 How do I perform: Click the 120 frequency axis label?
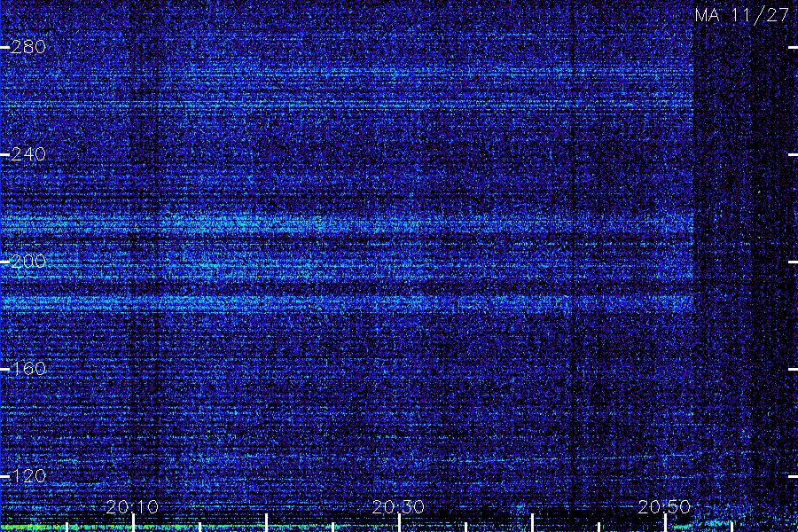coord(28,476)
